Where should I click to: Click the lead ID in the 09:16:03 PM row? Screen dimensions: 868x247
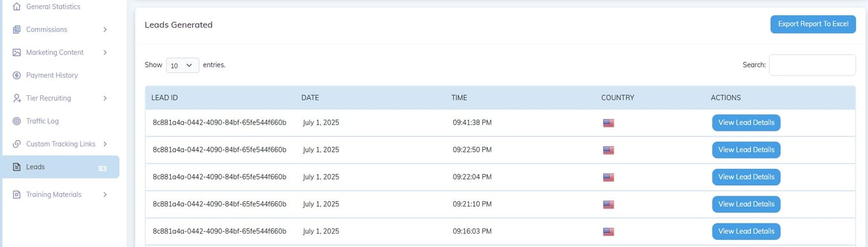(x=219, y=232)
